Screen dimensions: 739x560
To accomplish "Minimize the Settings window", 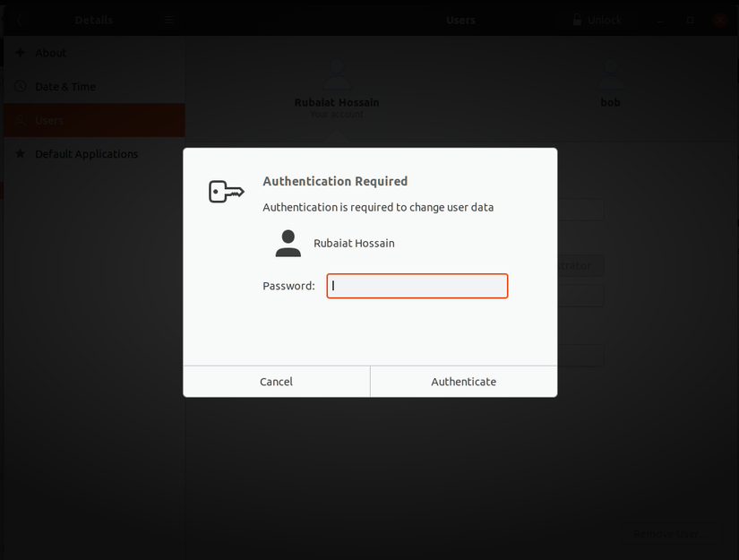I will tap(660, 21).
